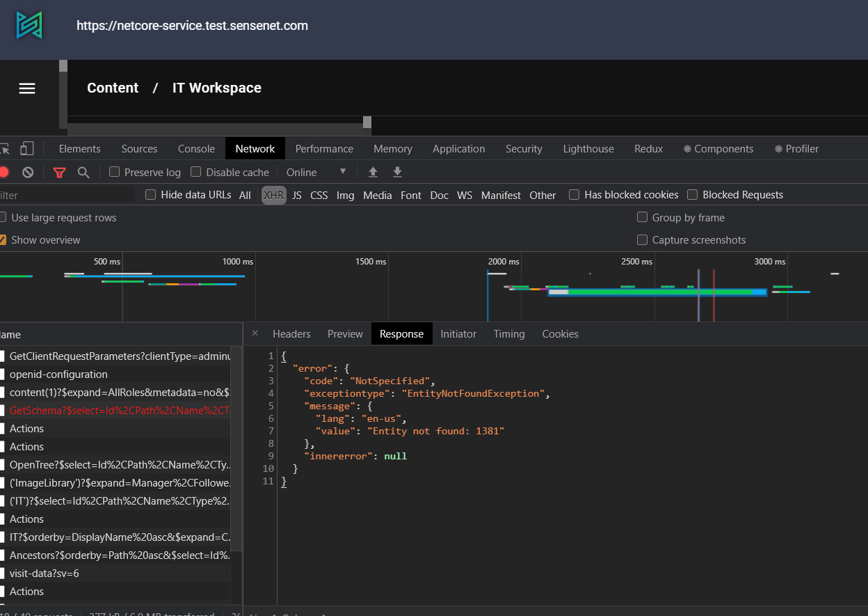Open search in network panel
This screenshot has width=868, height=616.
[83, 172]
